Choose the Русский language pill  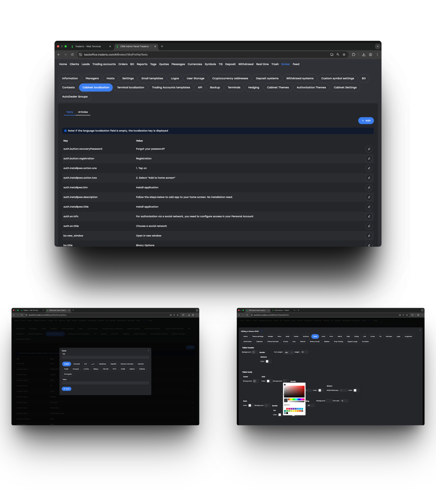point(77,364)
